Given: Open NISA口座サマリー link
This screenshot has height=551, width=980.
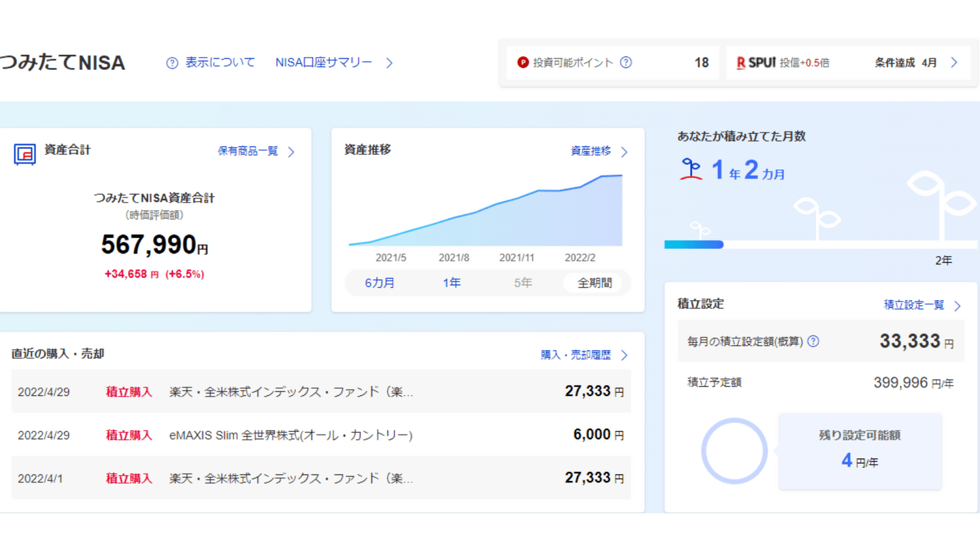Looking at the screenshot, I should coord(323,63).
